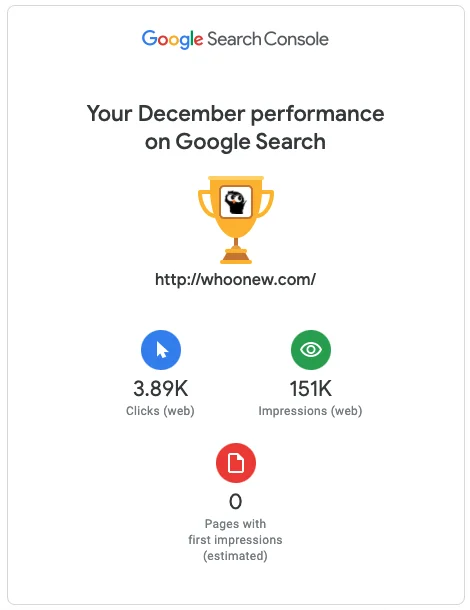
Task: Open the http://whoonew.com/ site link
Action: tap(235, 279)
